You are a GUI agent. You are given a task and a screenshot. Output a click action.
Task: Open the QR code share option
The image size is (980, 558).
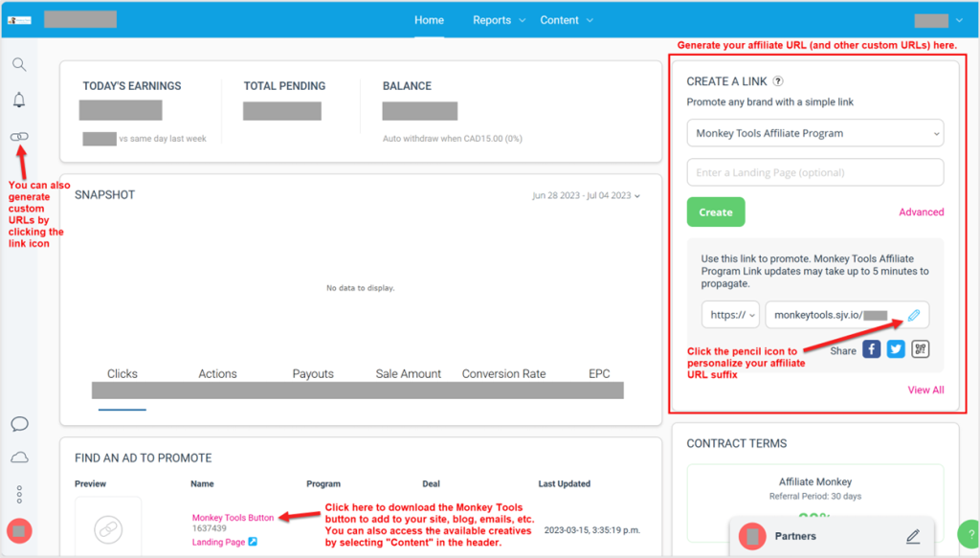coord(920,348)
